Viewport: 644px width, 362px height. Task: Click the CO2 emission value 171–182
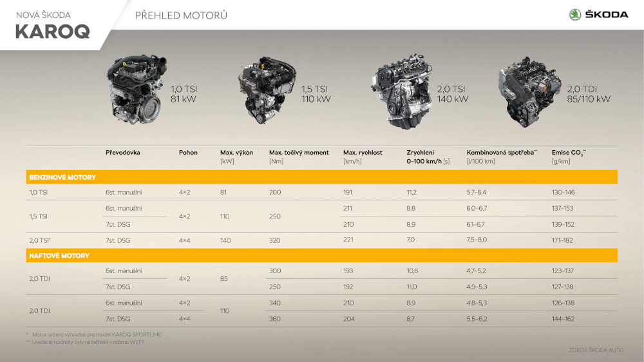click(562, 240)
